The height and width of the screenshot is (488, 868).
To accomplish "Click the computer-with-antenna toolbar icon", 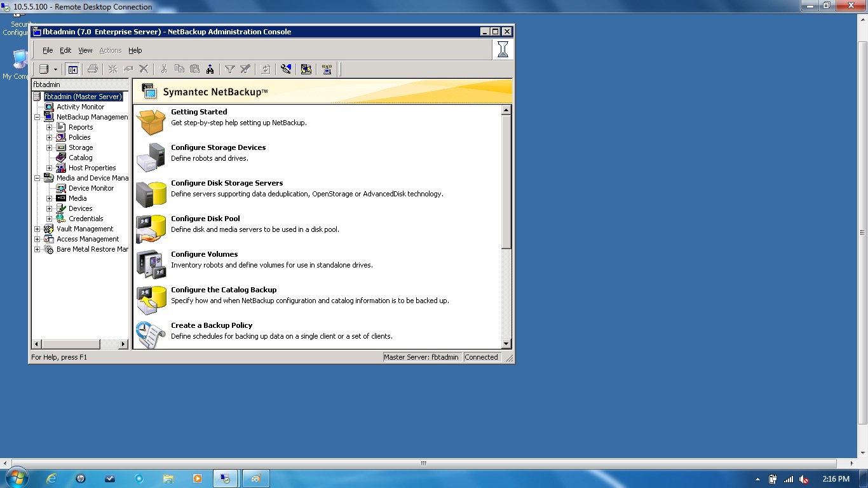I will pyautogui.click(x=327, y=69).
